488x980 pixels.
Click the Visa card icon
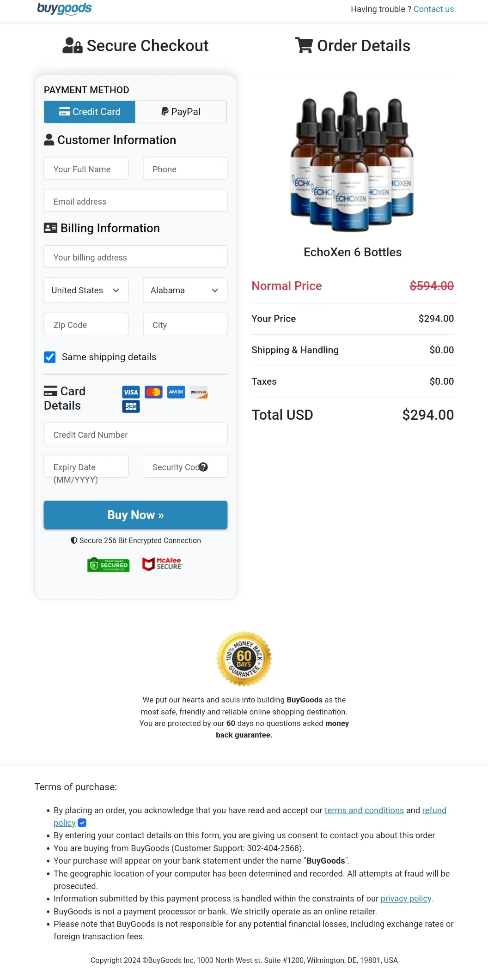click(x=130, y=392)
